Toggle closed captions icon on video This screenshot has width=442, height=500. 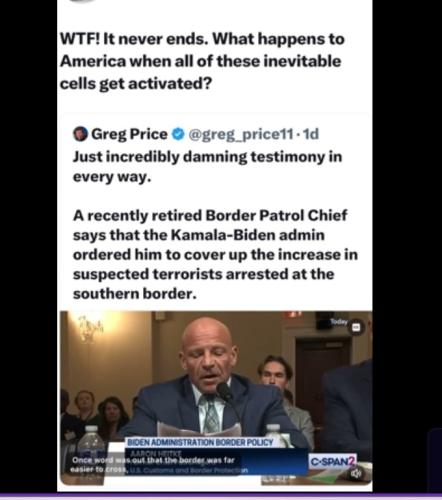point(356,328)
